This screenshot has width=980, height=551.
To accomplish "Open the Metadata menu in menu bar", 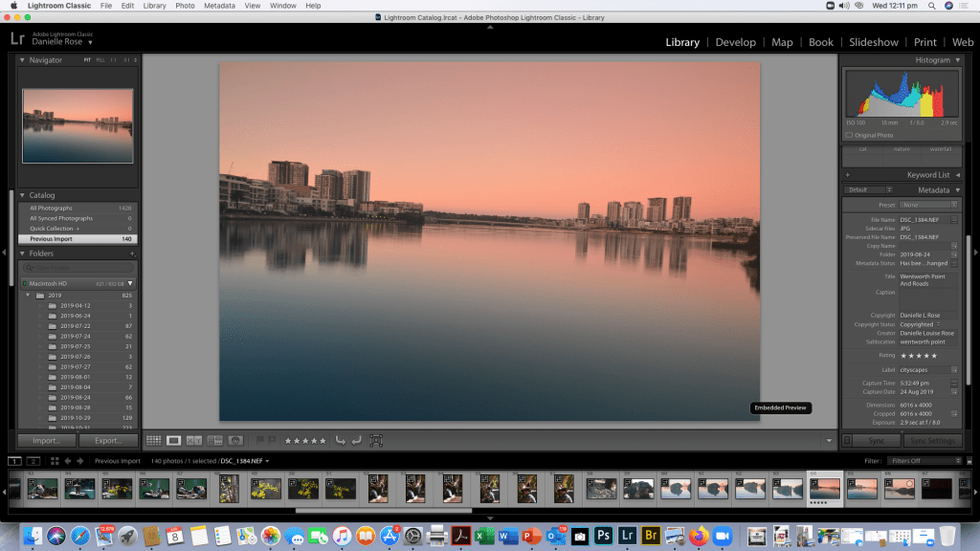I will 219,6.
